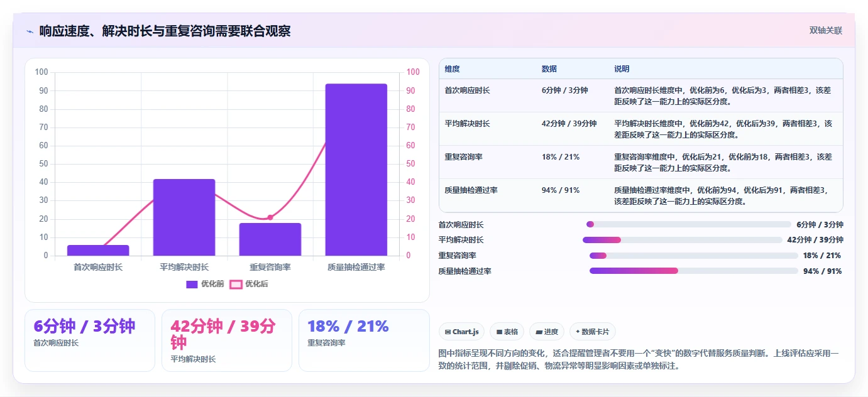Viewport: 868px width, 397px height.
Task: Click the 平均解决时长 table row name
Action: pos(467,124)
